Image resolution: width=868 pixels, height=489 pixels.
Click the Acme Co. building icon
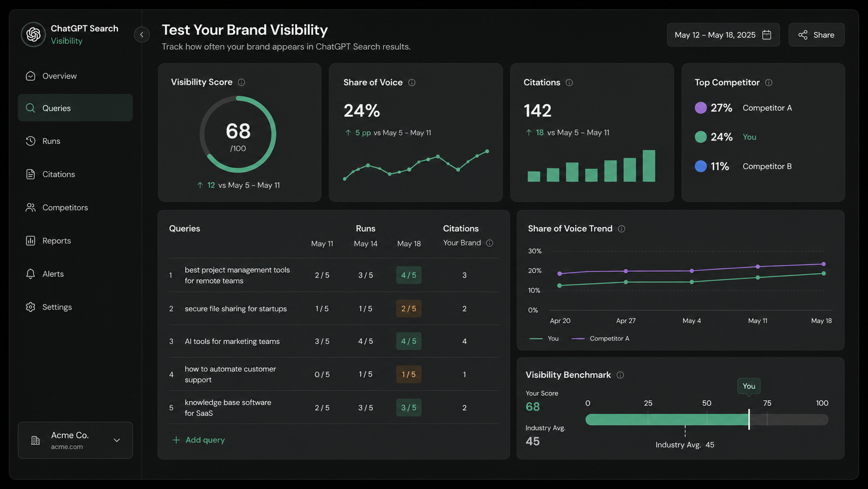[x=35, y=441]
